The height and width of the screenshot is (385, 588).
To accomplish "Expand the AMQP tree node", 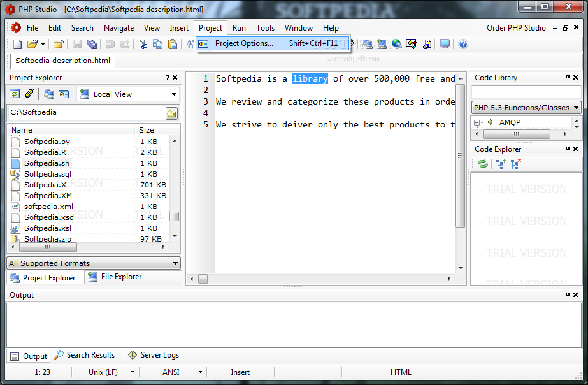I will (477, 123).
